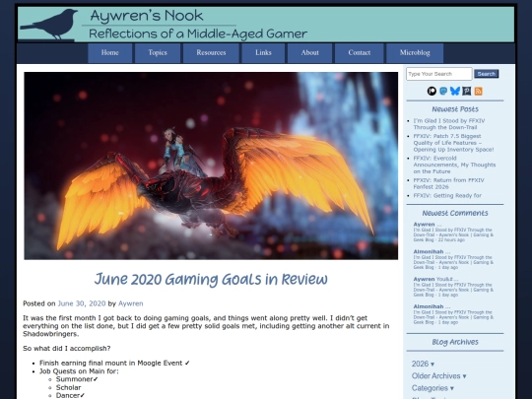Open the orange RSS feed icon
The width and height of the screenshot is (532, 399).
(x=478, y=91)
